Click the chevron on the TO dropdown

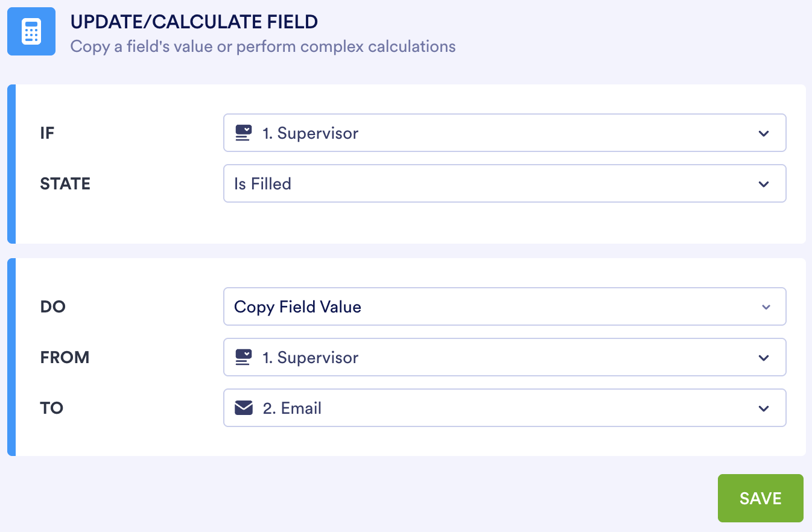click(x=764, y=408)
